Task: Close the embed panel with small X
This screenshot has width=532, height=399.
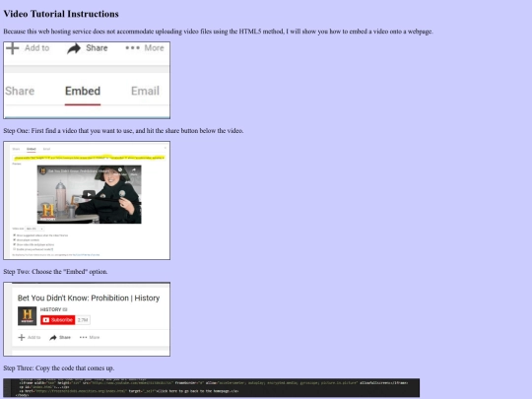Action: coord(166,148)
